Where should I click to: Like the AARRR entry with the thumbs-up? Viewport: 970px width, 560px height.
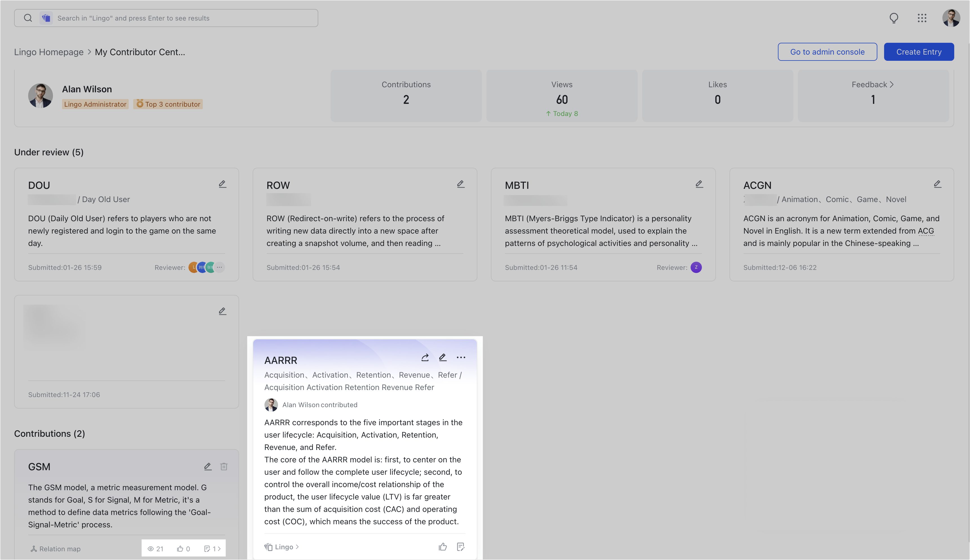pyautogui.click(x=442, y=546)
